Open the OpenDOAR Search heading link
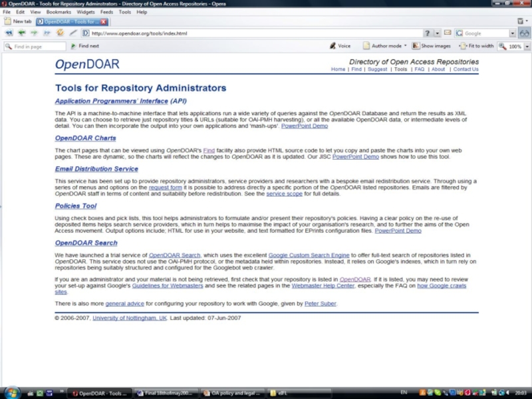The width and height of the screenshot is (532, 399). pyautogui.click(x=86, y=243)
